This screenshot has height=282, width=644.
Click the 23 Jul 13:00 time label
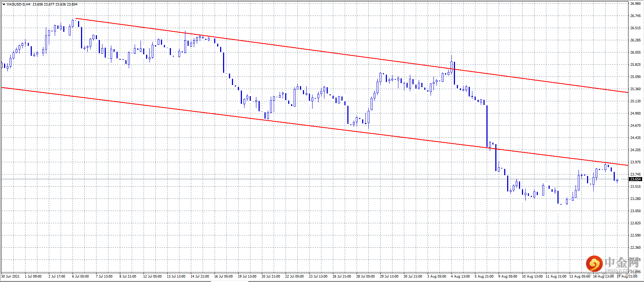pos(318,276)
